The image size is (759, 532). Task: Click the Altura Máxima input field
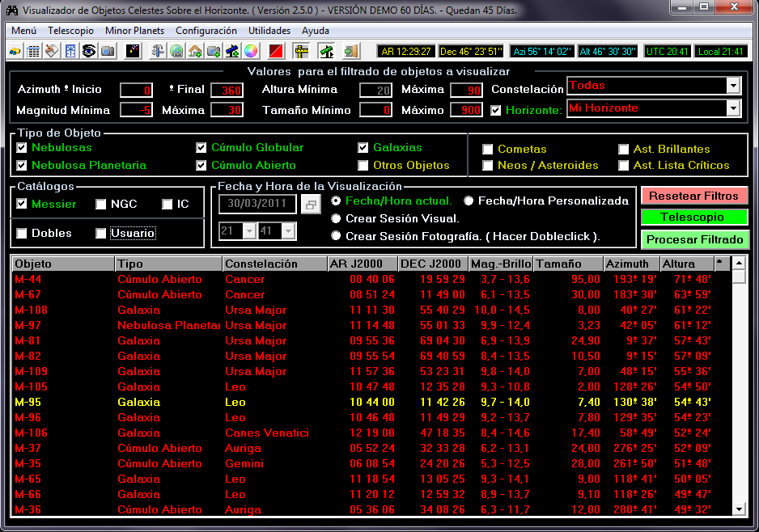click(x=465, y=90)
